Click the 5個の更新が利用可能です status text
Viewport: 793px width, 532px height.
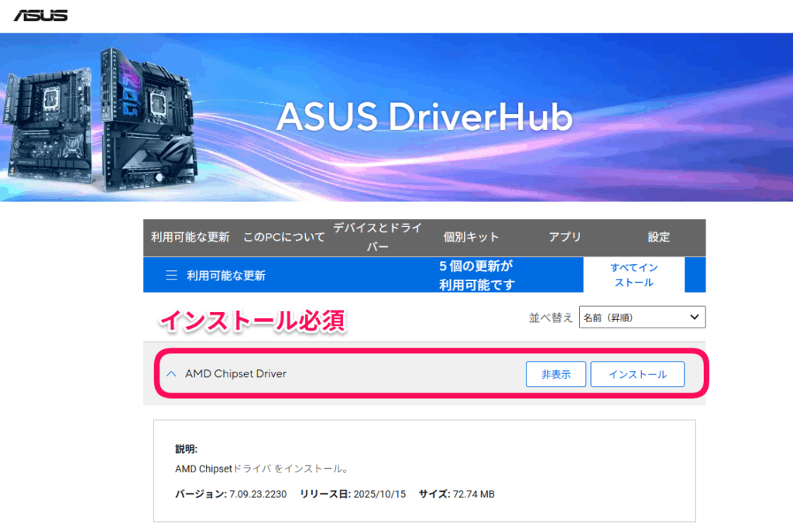[476, 276]
